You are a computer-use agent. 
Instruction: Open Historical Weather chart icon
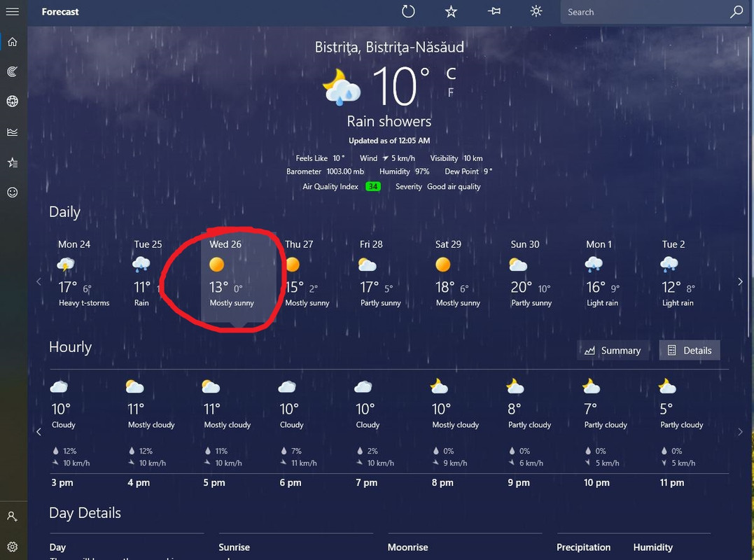tap(13, 132)
